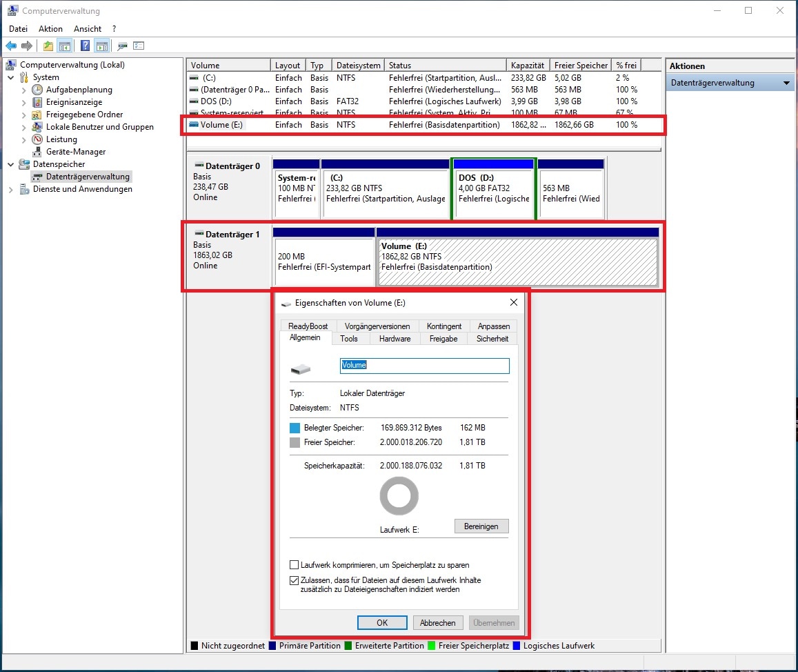Select the Volume (E:) row in volume list

pyautogui.click(x=424, y=125)
